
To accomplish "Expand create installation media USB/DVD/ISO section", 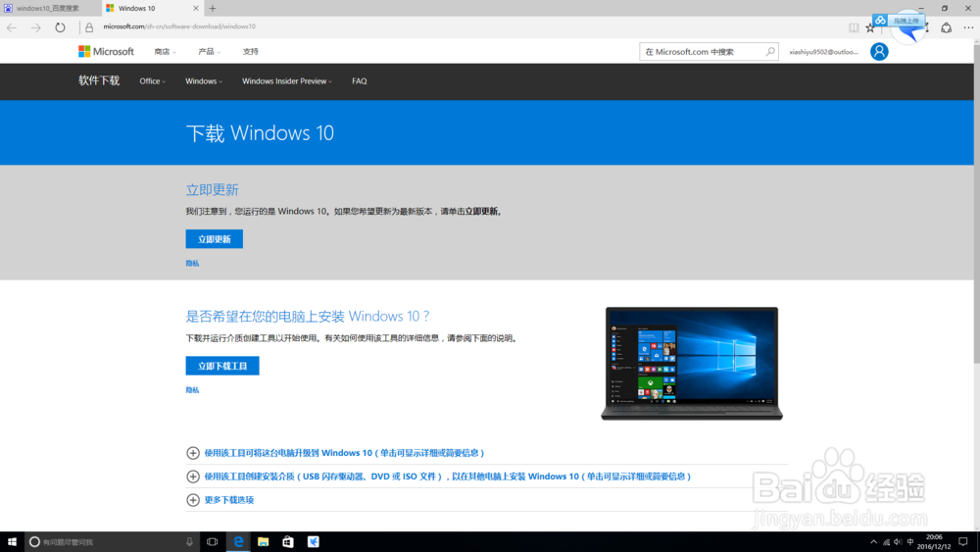I will click(x=439, y=477).
